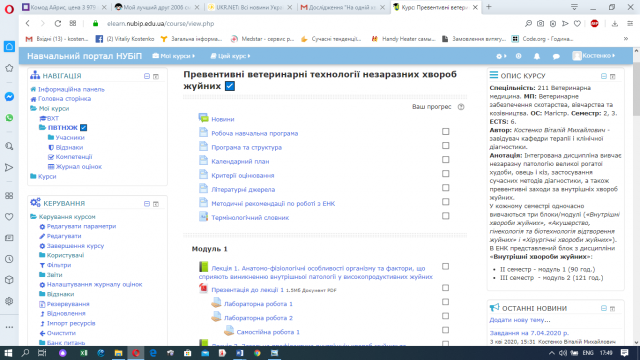
Task: Open sidebar history clock icon
Action: coord(9,259)
